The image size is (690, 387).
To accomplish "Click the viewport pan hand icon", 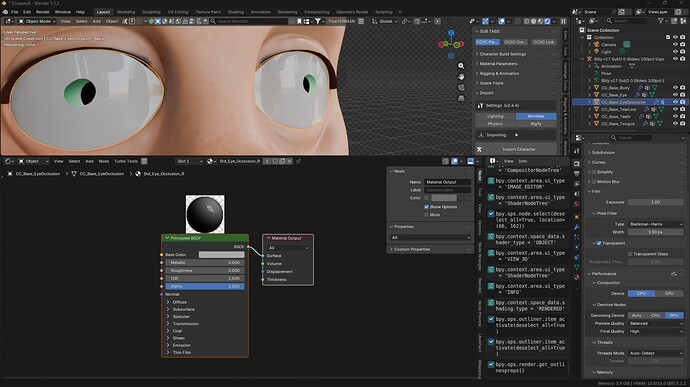I will point(461,77).
